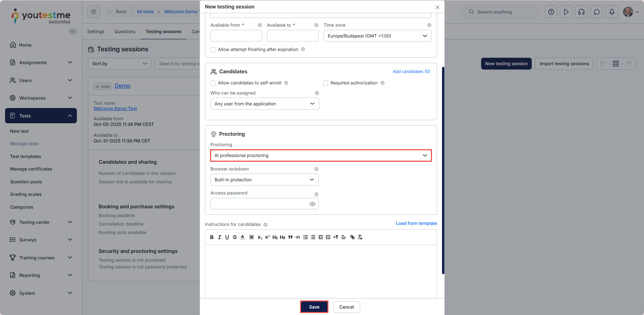Open the notifications bell
Screen dimensions: 644x315
612,12
